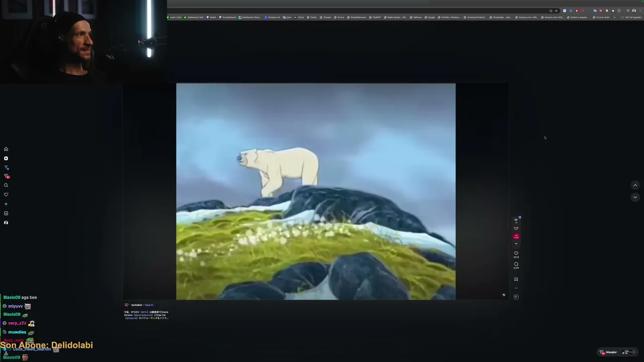The width and height of the screenshot is (644, 362).
Task: Open the Twitter bookmark
Action: click(312, 18)
